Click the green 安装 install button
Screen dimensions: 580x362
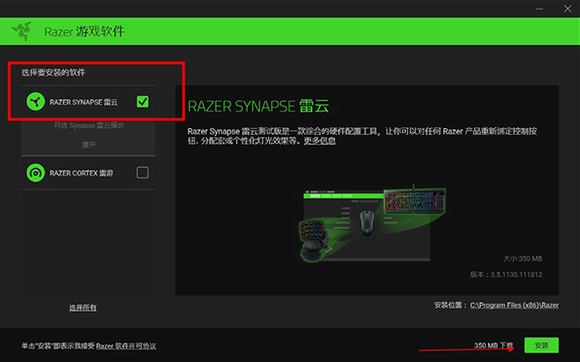(542, 345)
